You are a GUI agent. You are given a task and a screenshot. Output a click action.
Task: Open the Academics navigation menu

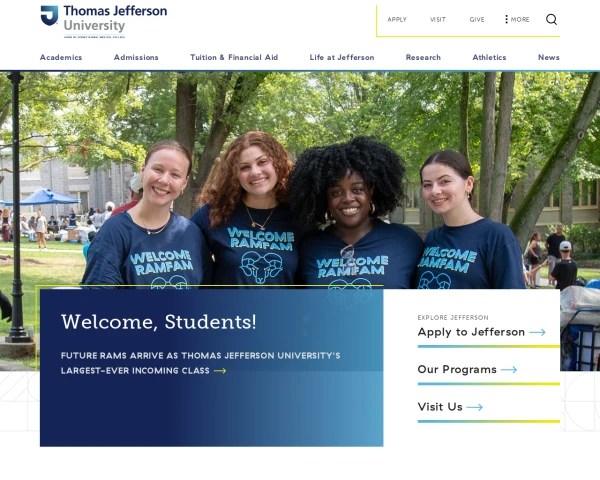click(61, 57)
